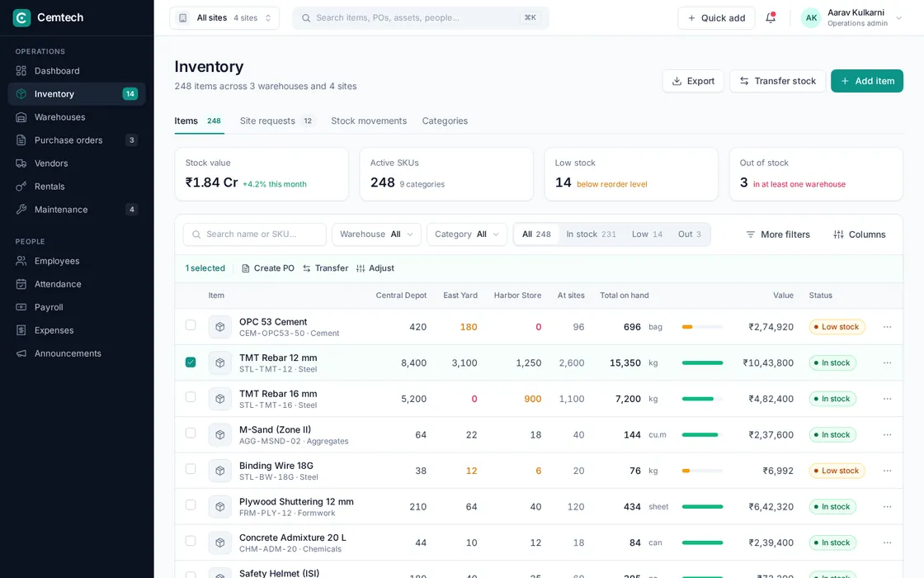
Task: Click the Low stock summary card
Action: 631,174
